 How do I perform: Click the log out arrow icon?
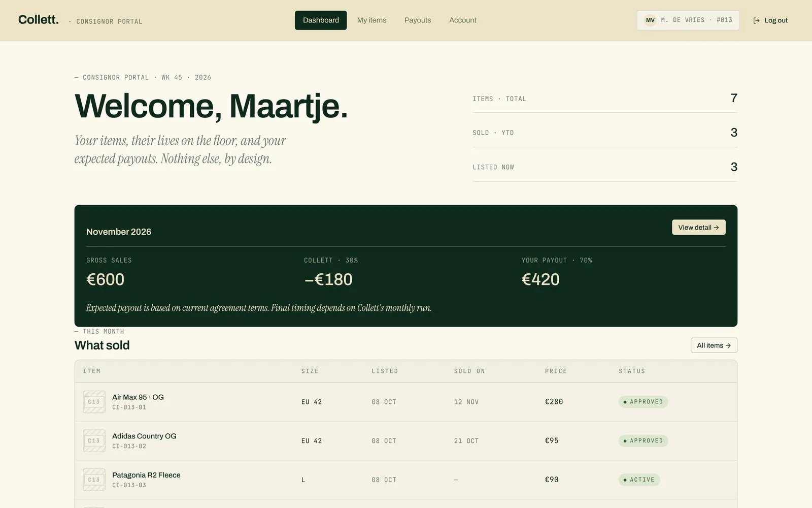(x=756, y=20)
